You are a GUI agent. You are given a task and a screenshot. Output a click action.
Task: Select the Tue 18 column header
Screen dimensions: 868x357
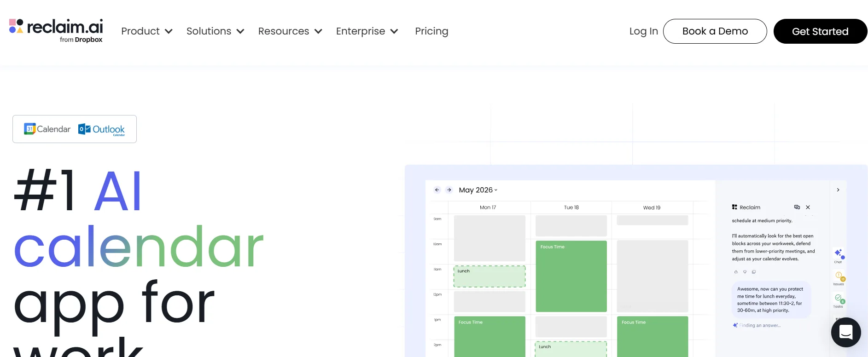pos(571,207)
